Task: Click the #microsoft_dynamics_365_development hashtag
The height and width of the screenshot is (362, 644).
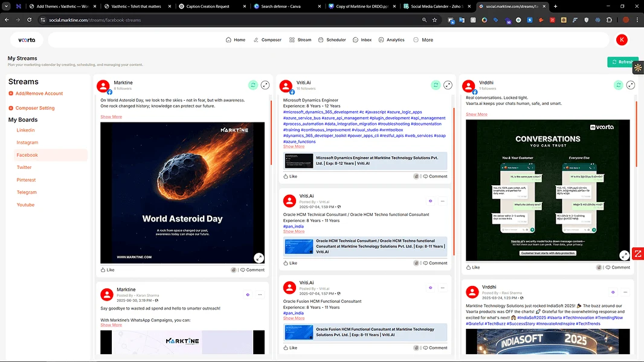Action: tap(320, 112)
